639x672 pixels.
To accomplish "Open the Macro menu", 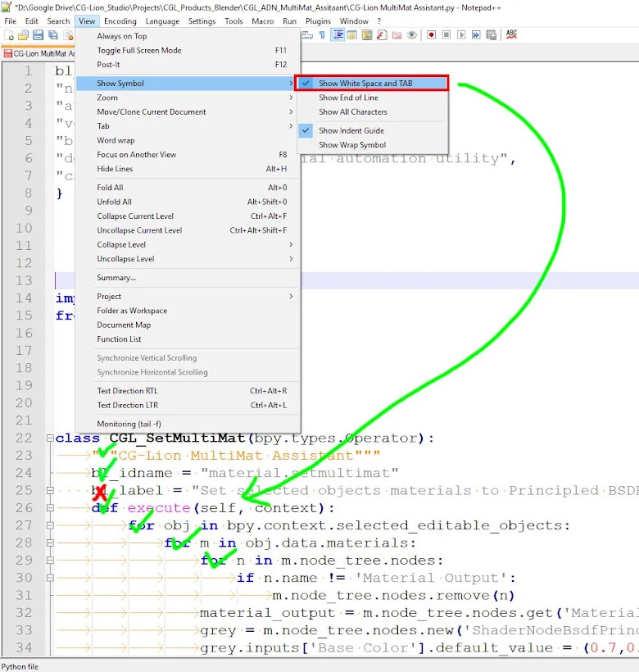I will click(262, 21).
